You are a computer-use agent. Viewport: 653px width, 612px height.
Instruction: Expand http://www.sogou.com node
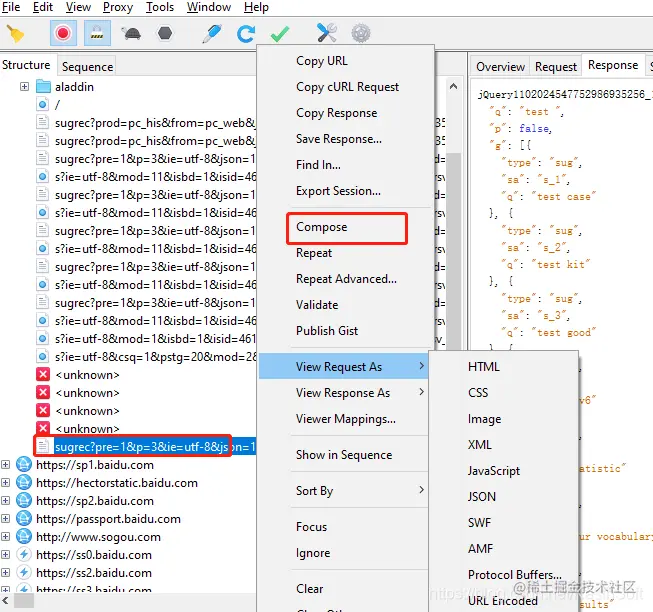coord(5,537)
